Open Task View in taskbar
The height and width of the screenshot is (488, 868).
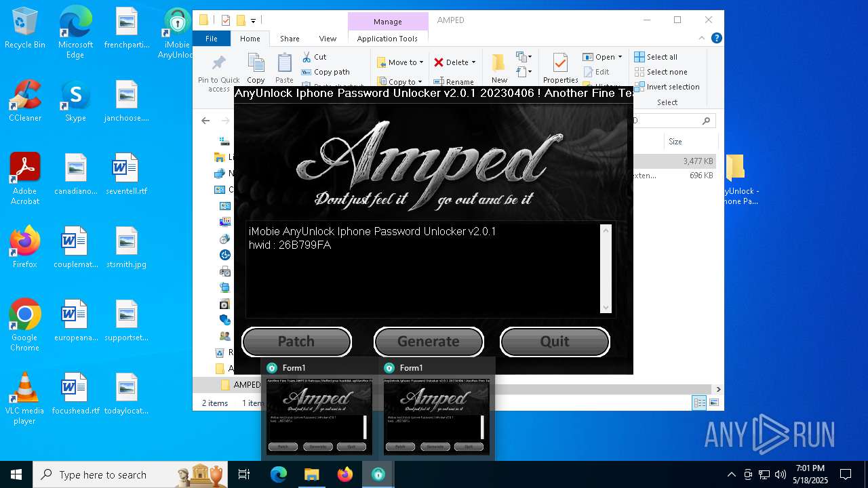point(245,474)
